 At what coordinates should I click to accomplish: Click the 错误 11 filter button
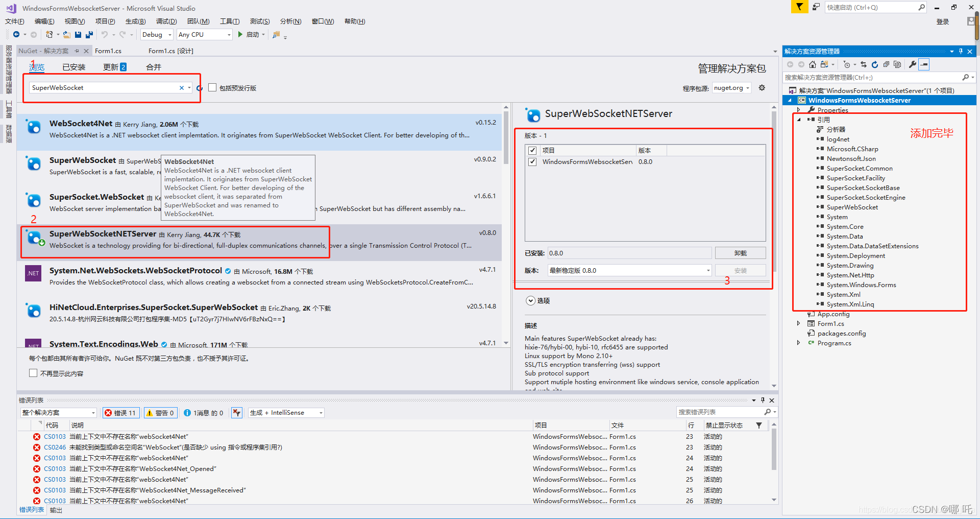121,413
